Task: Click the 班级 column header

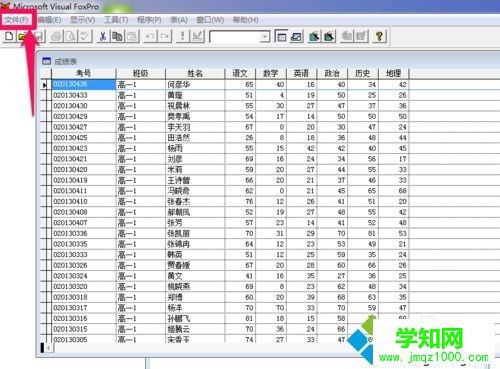Action: (x=140, y=73)
